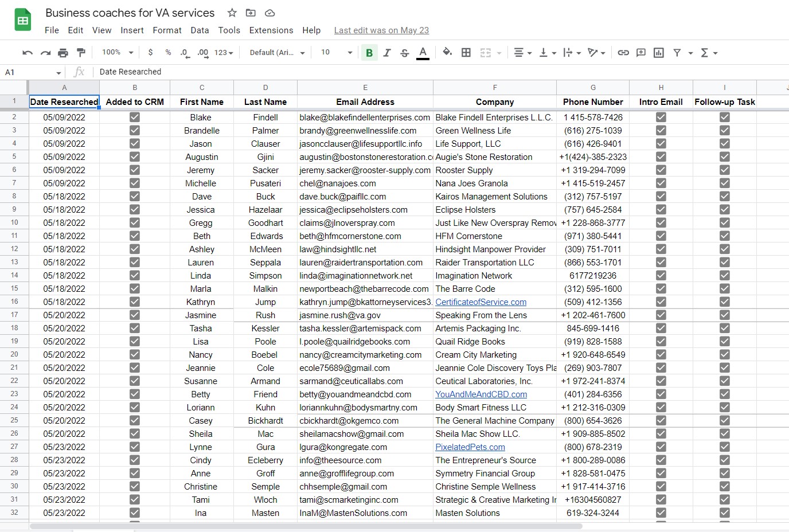This screenshot has height=532, width=789.
Task: Select row 10 header
Action: pos(14,222)
